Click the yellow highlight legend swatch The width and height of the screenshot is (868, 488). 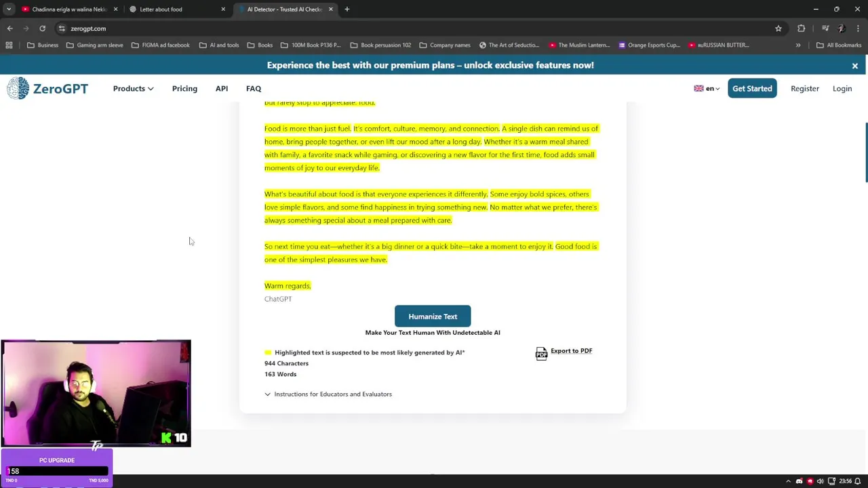click(268, 353)
